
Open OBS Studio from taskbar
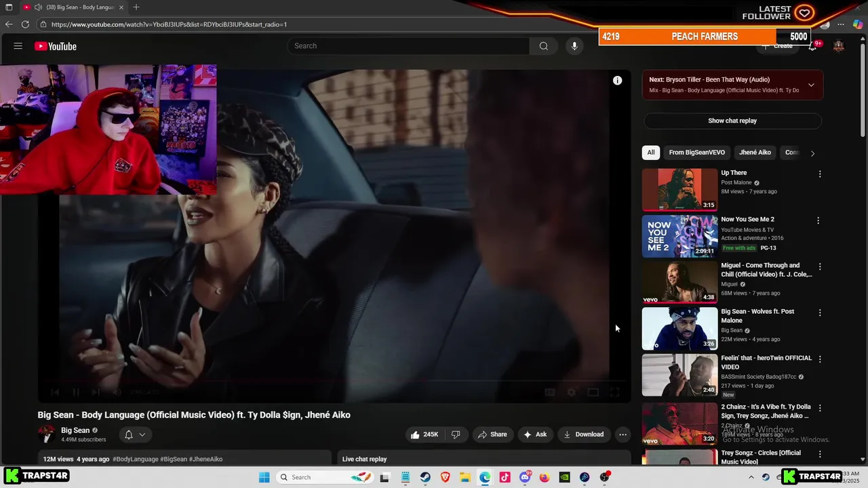tap(604, 477)
